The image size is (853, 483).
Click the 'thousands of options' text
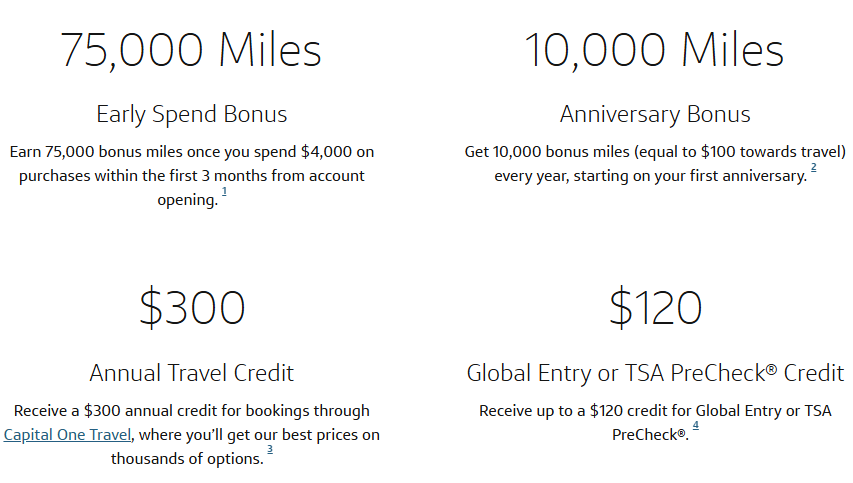click(186, 459)
